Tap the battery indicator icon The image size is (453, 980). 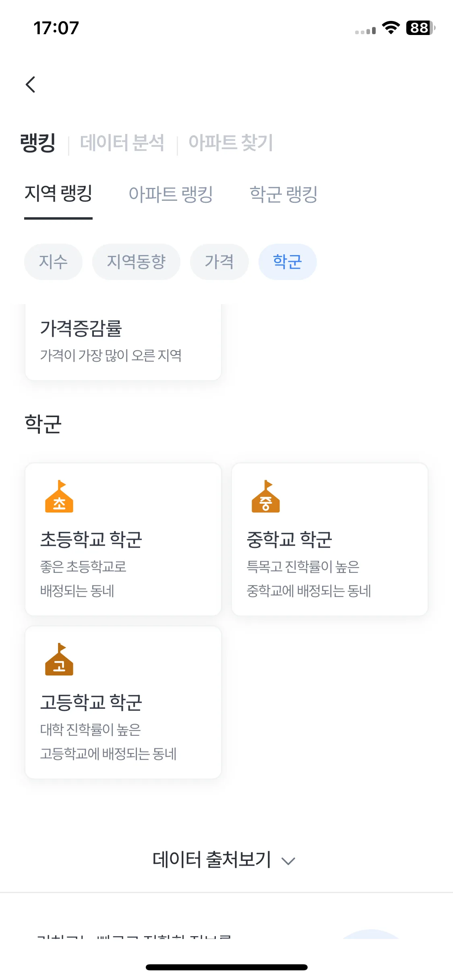pyautogui.click(x=420, y=28)
